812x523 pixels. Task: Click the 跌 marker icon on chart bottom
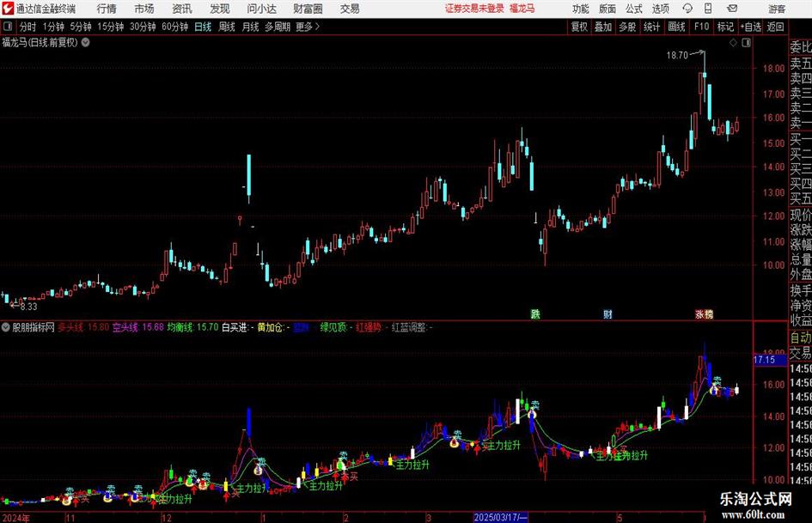pos(535,313)
